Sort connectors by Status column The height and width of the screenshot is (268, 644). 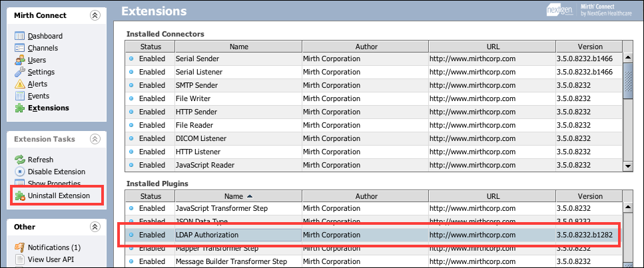151,47
